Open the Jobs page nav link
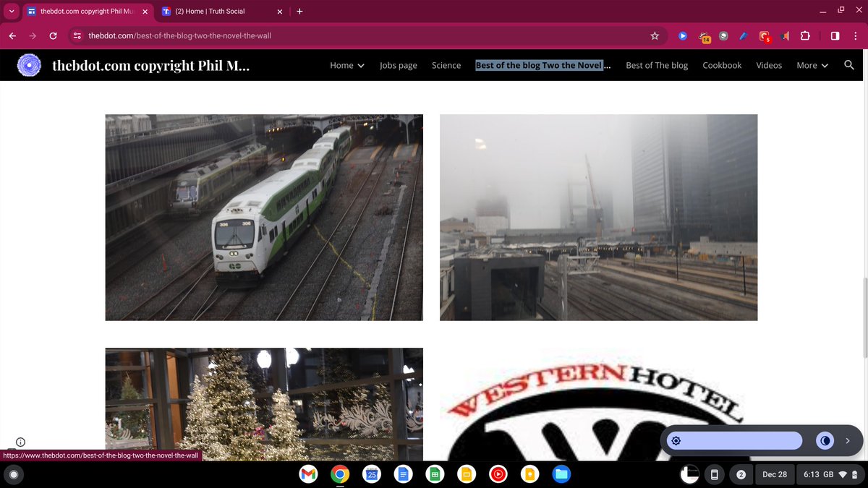Screen dimensions: 868x488 pos(399,65)
